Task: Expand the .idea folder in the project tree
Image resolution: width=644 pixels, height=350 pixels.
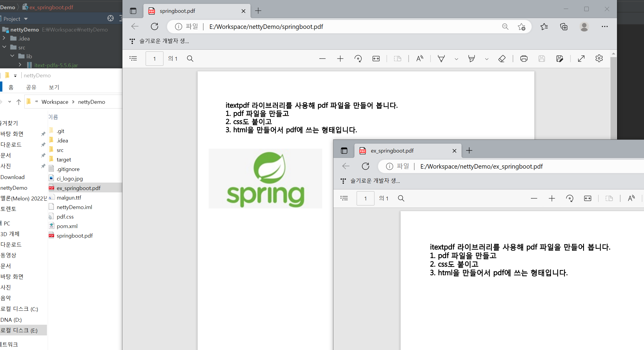Action: click(4, 38)
